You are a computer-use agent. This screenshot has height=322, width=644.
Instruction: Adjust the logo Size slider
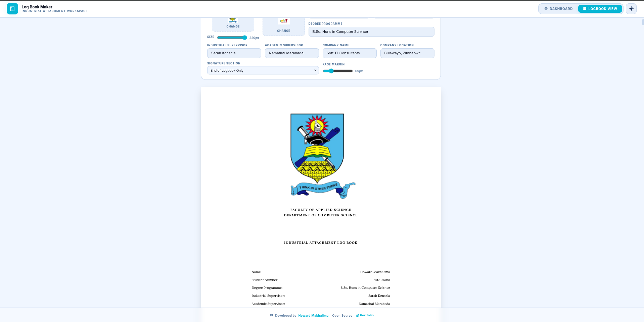[232, 38]
